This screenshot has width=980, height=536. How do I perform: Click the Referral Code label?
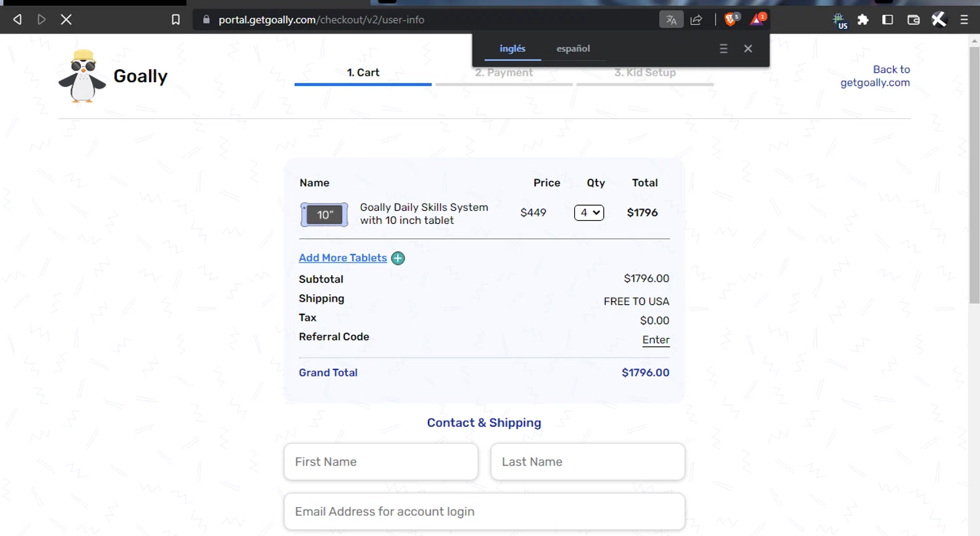[x=334, y=337]
